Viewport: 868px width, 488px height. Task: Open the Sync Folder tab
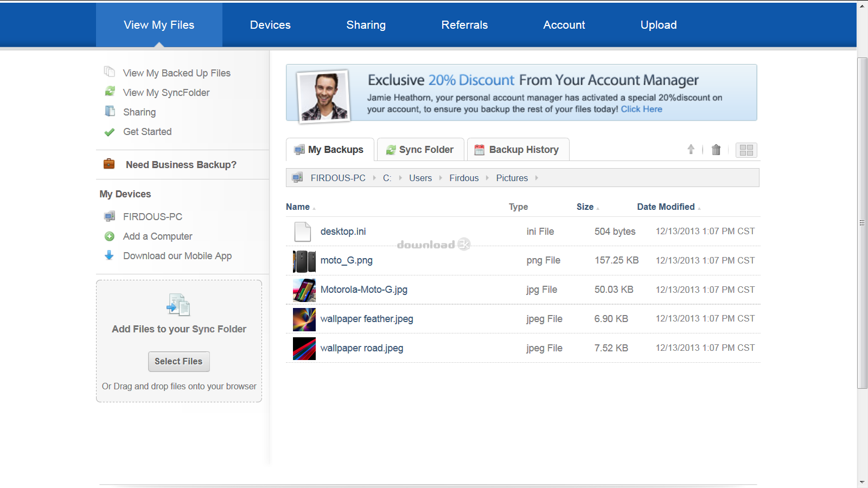[x=420, y=150]
